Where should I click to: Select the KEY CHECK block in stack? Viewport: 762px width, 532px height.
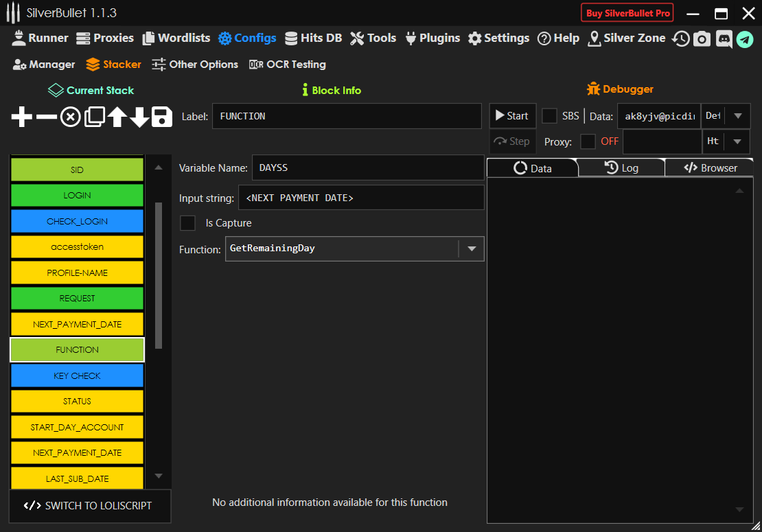point(77,375)
